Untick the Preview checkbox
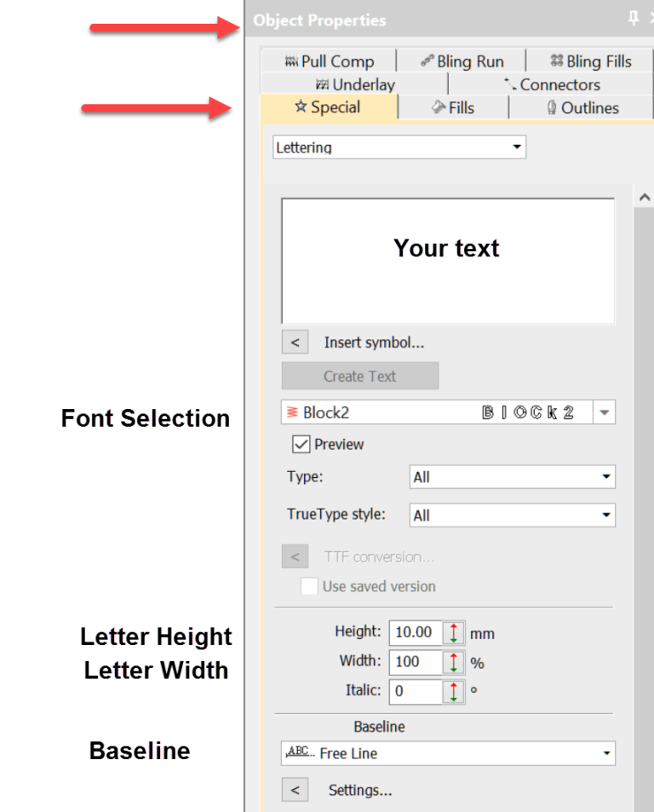 click(301, 444)
